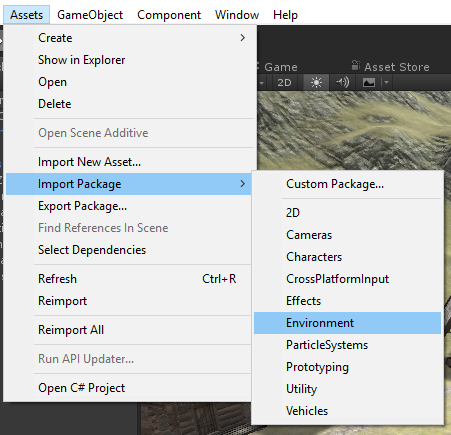Toggle the 2D scene view button
Image resolution: width=451 pixels, height=435 pixels.
(284, 82)
